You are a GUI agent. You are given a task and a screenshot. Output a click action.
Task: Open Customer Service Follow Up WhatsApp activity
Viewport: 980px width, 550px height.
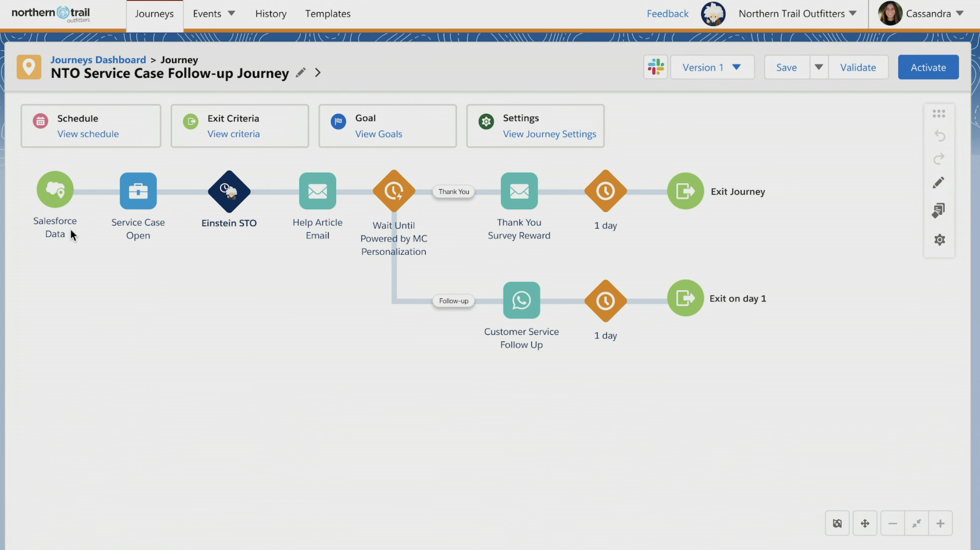point(521,300)
